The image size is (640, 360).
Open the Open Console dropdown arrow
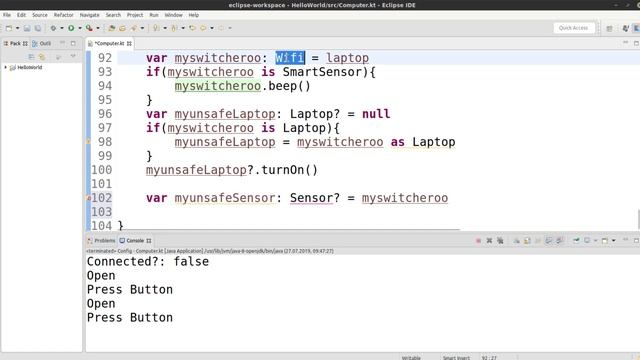pyautogui.click(x=613, y=241)
